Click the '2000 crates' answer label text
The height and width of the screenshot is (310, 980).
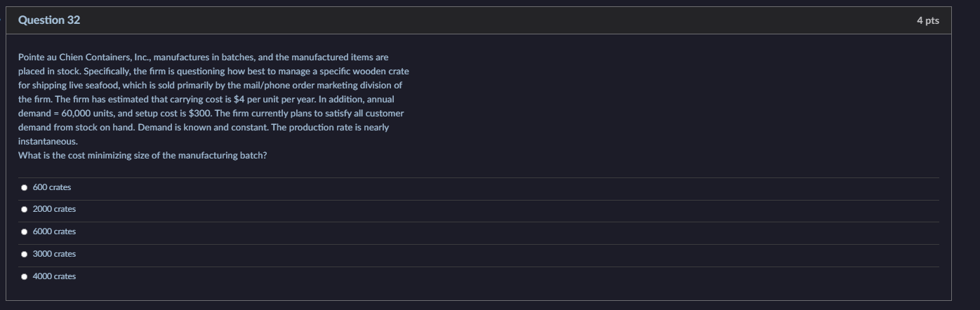[x=54, y=210]
